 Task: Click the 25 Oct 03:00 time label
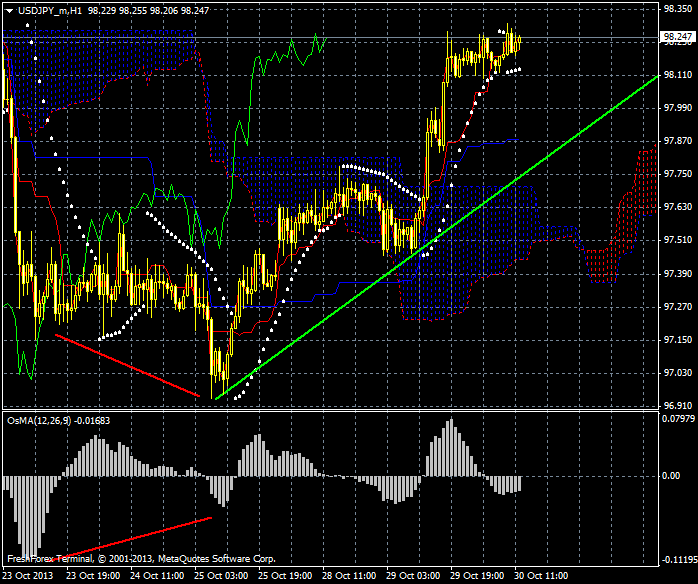point(222,576)
